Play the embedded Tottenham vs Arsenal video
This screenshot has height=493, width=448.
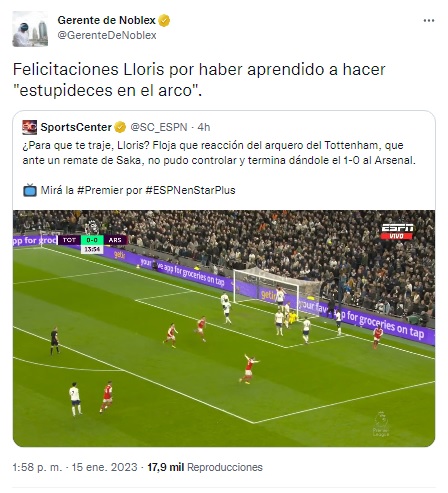click(224, 328)
